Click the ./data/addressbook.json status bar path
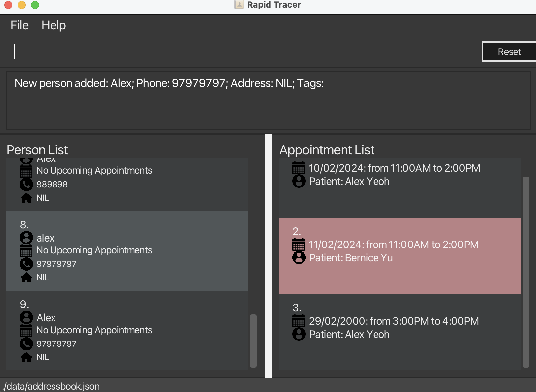This screenshot has height=392, width=536. point(51,386)
